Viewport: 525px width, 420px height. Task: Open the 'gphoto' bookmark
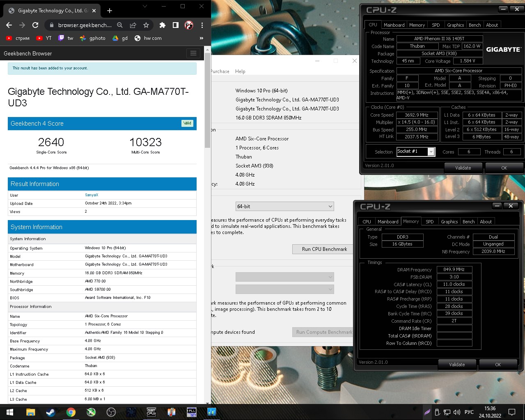[x=93, y=38]
